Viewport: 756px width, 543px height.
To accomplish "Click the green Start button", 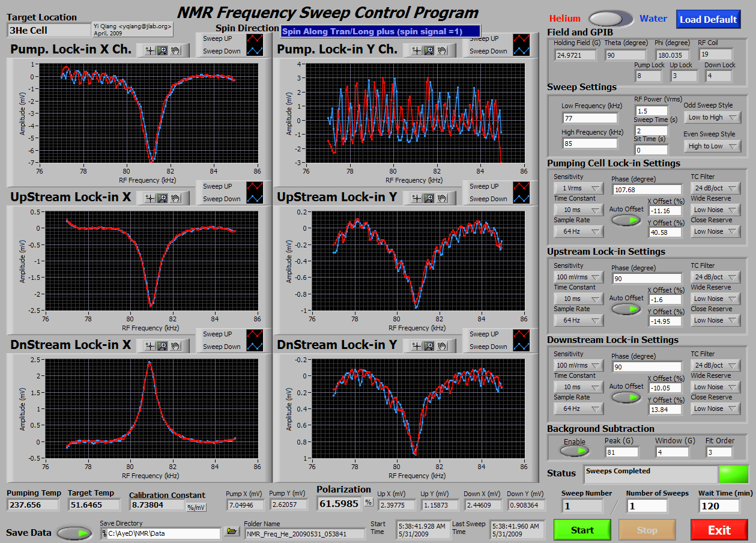I will (x=582, y=530).
